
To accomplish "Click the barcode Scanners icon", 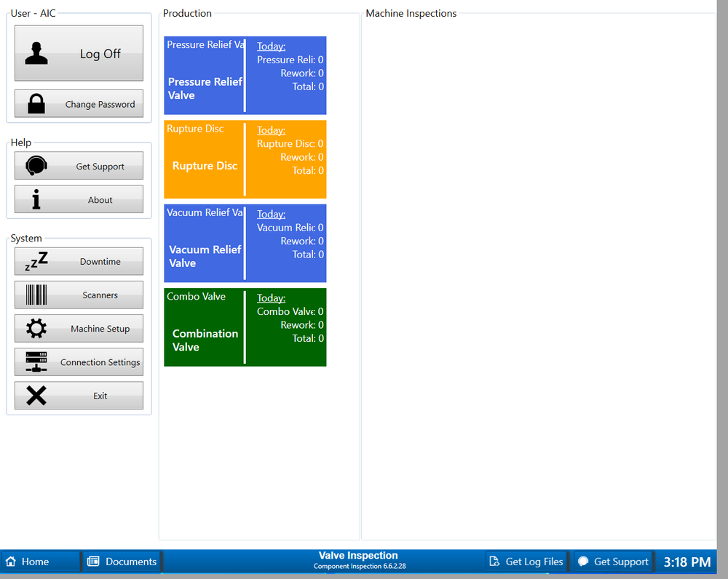I will tap(36, 295).
